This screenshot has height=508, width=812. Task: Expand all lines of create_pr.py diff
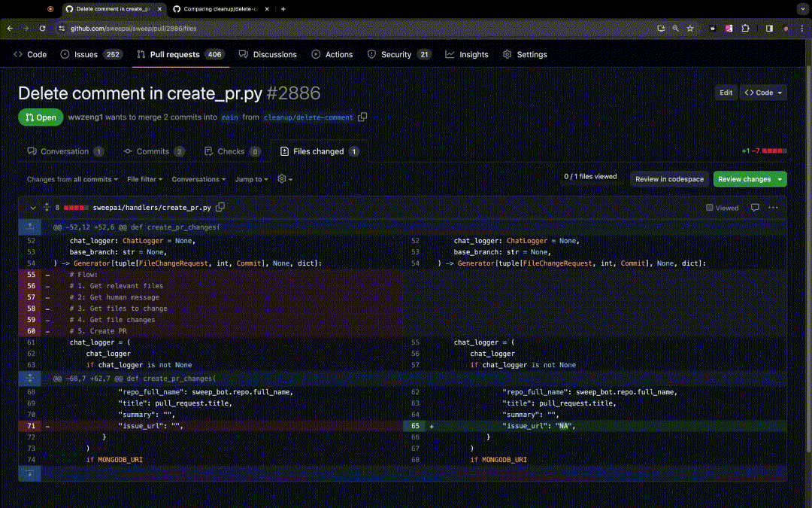pos(46,208)
